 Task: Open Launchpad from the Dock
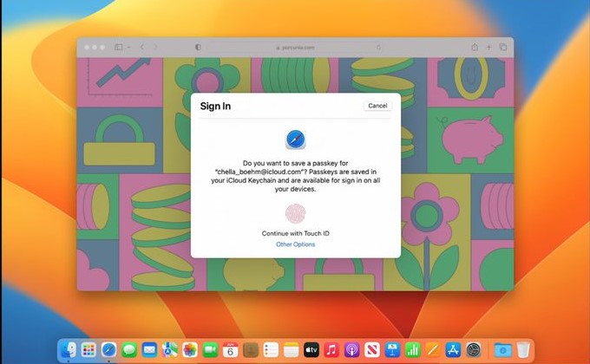pyautogui.click(x=88, y=350)
